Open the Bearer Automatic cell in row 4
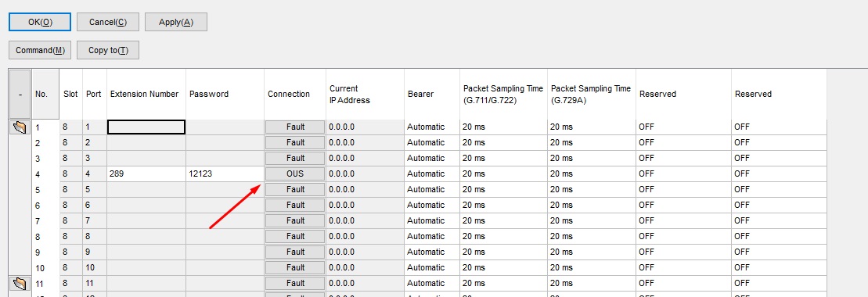868x297 pixels. (432, 174)
